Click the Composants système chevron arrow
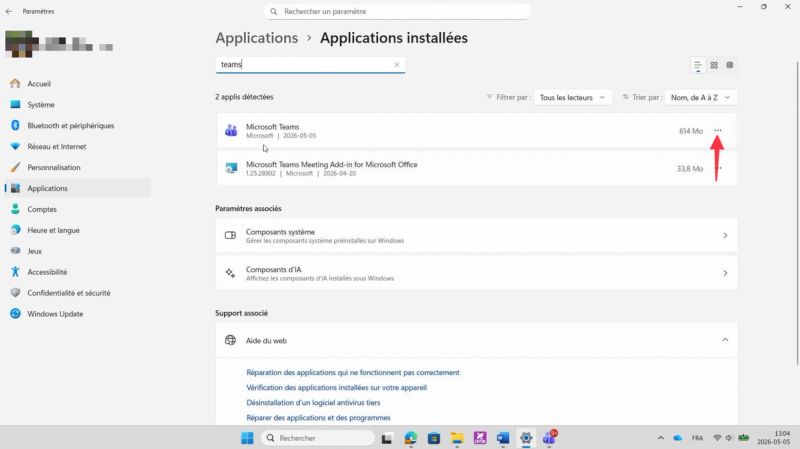The image size is (800, 449). point(725,235)
